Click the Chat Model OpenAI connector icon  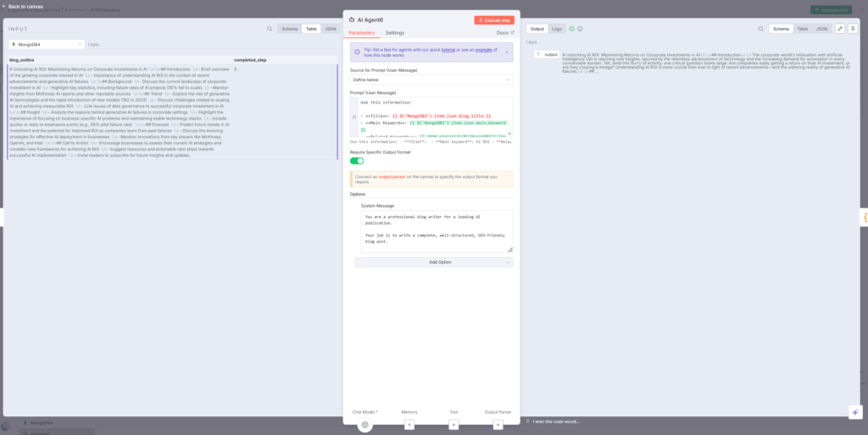tap(364, 424)
